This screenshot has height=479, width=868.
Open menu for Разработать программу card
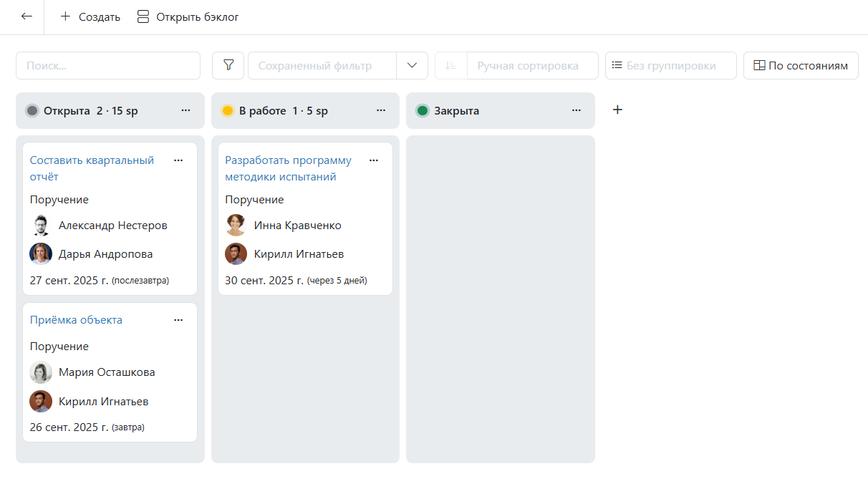tap(373, 160)
